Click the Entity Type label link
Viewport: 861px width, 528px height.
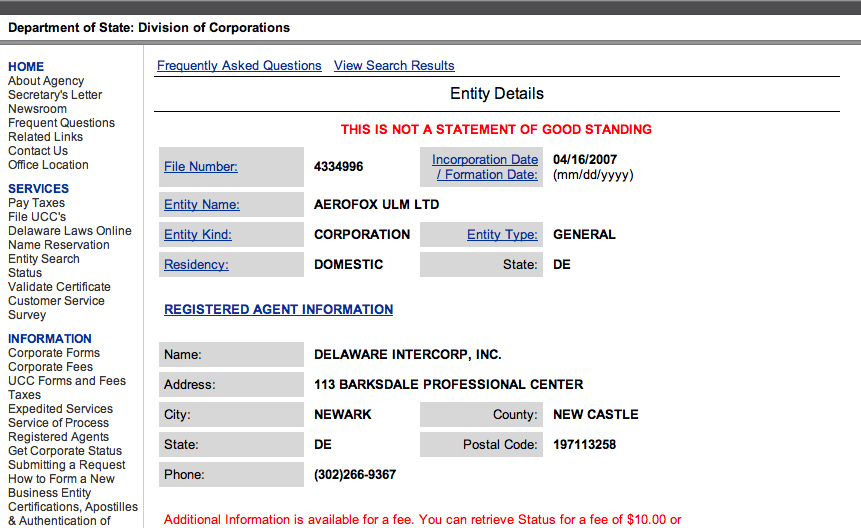502,235
